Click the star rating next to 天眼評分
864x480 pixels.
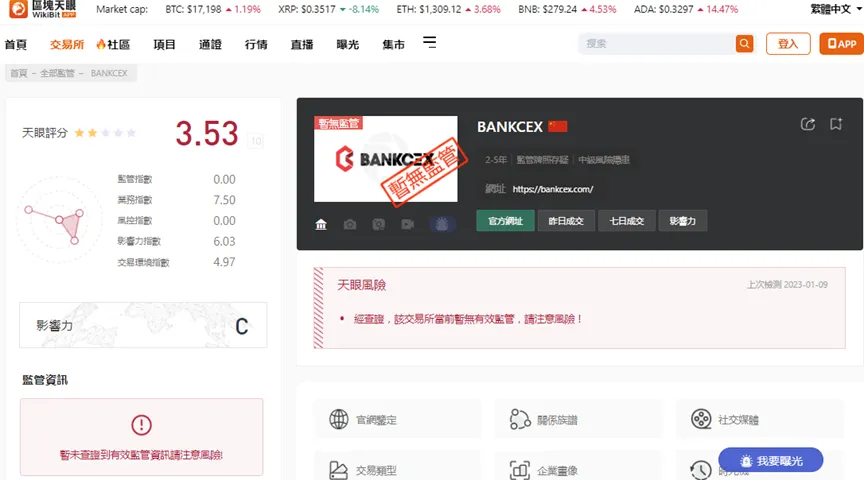(105, 133)
